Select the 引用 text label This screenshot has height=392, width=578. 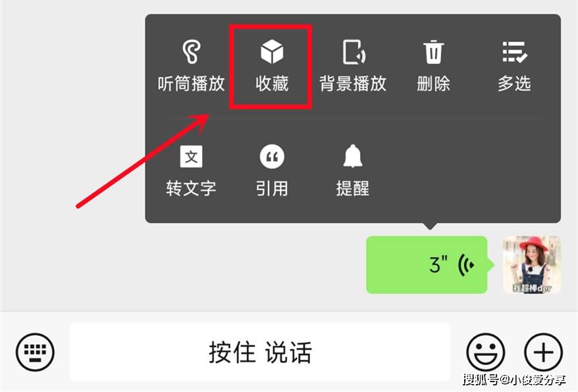(x=272, y=188)
